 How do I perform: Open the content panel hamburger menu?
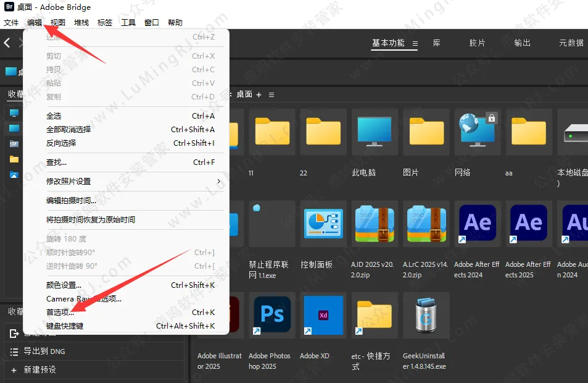(x=271, y=95)
